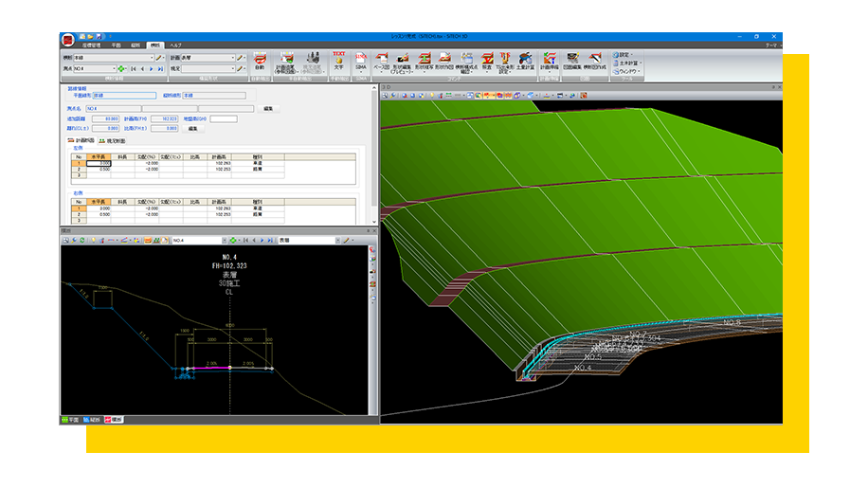Open the 土木計算 dropdown in tools group
868x488 pixels.
pos(626,63)
